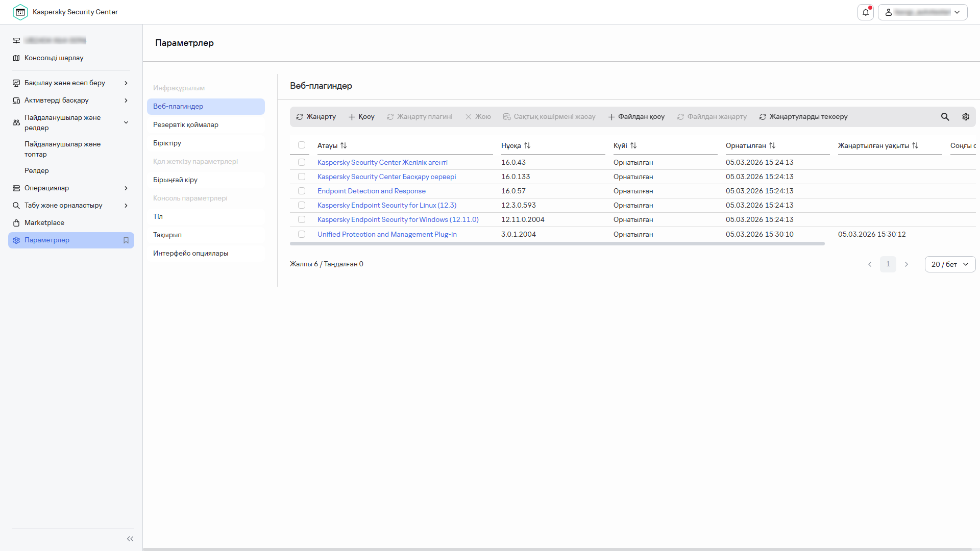This screenshot has height=551, width=980.
Task: Open the Резервтік қоймалар settings tab
Action: (x=186, y=125)
